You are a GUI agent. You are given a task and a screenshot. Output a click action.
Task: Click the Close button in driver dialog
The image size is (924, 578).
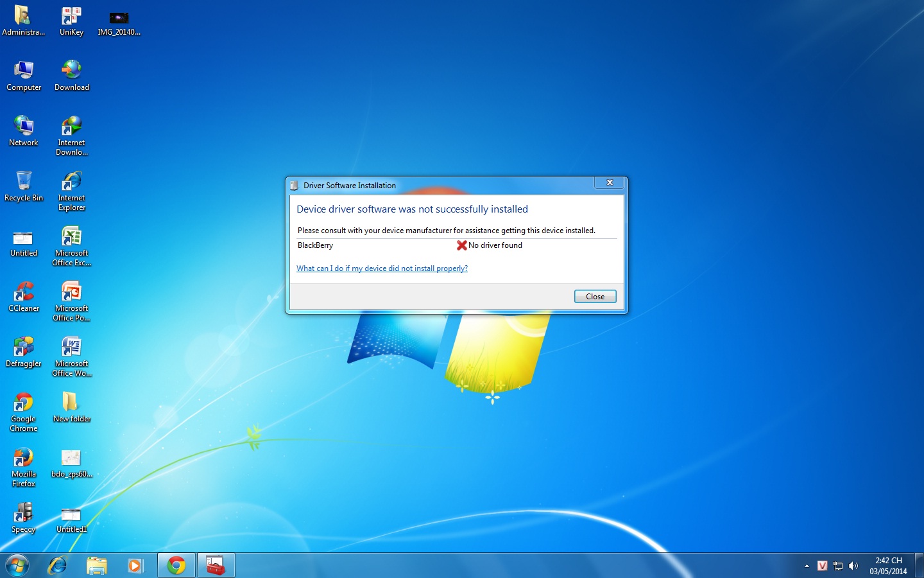[x=595, y=296]
